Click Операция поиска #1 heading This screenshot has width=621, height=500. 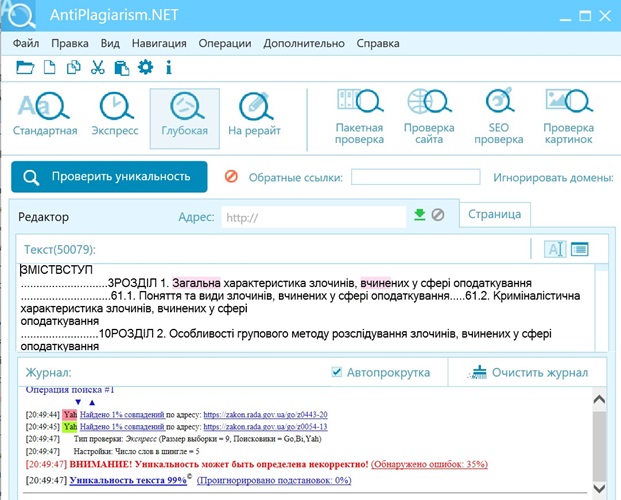coord(70,390)
